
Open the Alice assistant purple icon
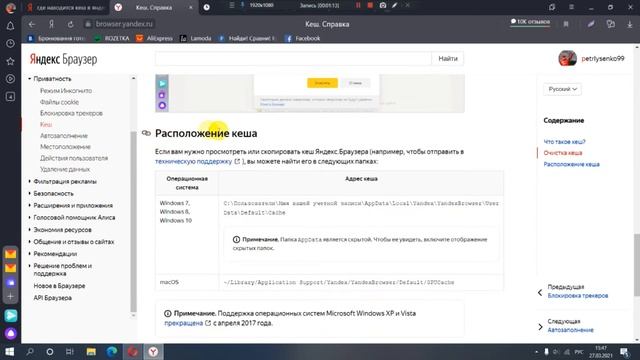(x=11, y=333)
